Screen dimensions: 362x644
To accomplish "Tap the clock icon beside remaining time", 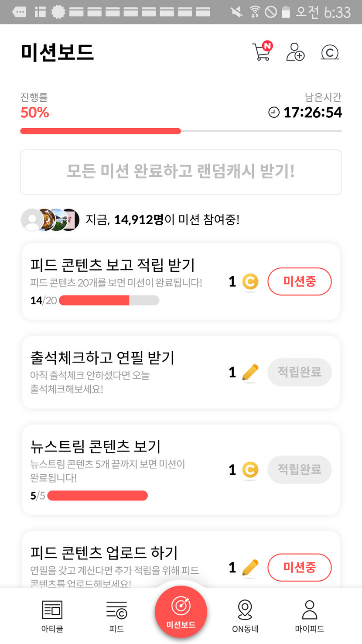I will click(273, 113).
